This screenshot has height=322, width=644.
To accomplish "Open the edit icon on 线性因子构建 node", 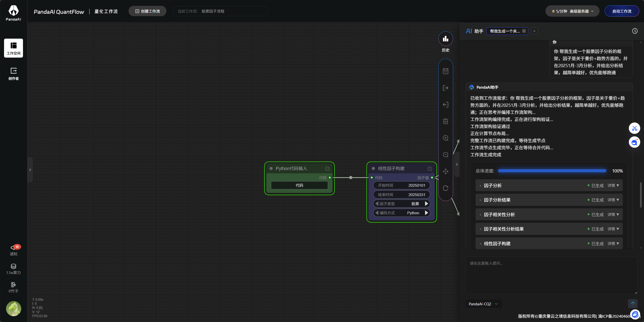I will 430,168.
